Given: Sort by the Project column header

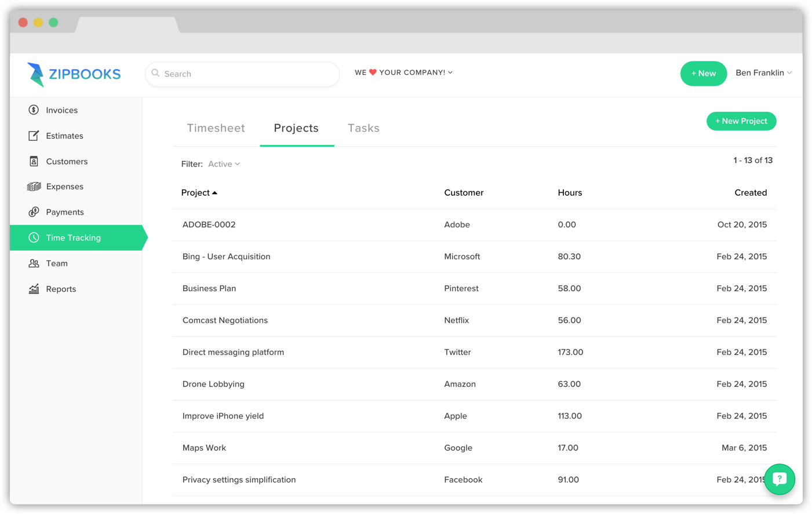Looking at the screenshot, I should click(x=195, y=193).
